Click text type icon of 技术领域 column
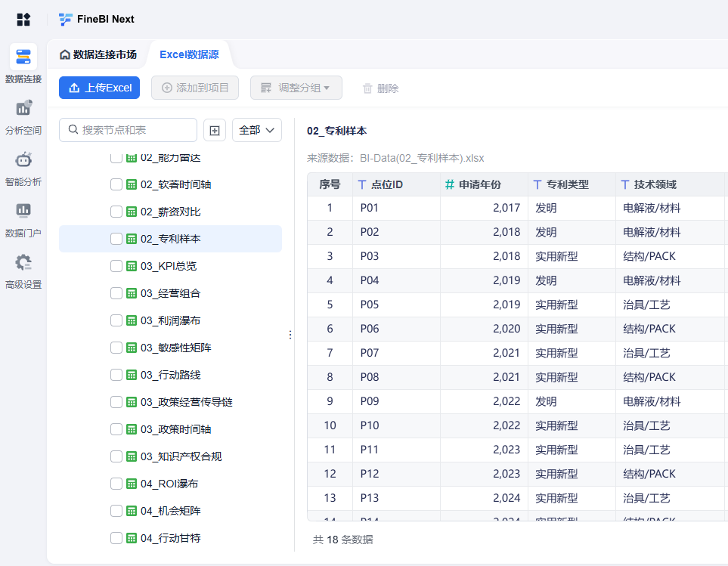This screenshot has height=566, width=728. pos(625,184)
